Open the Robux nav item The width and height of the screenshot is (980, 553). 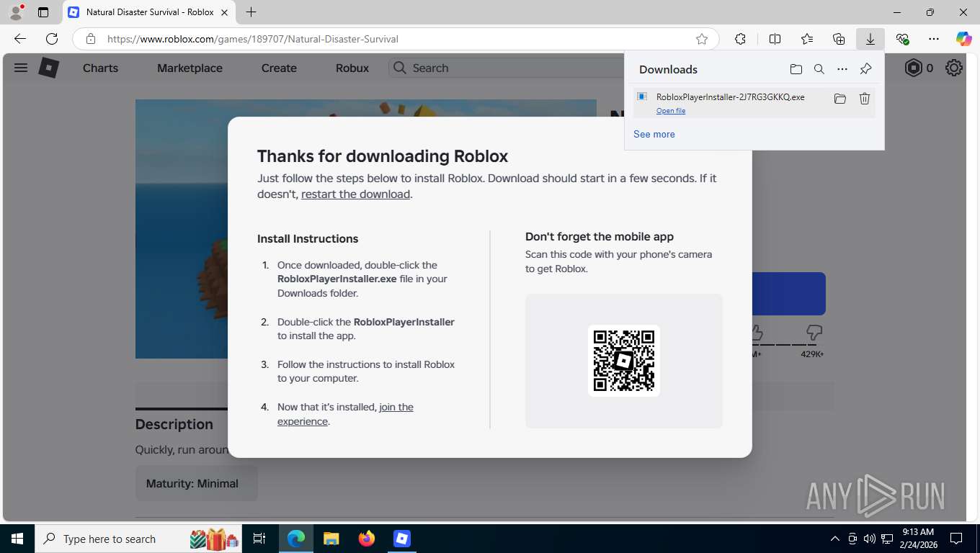point(352,68)
